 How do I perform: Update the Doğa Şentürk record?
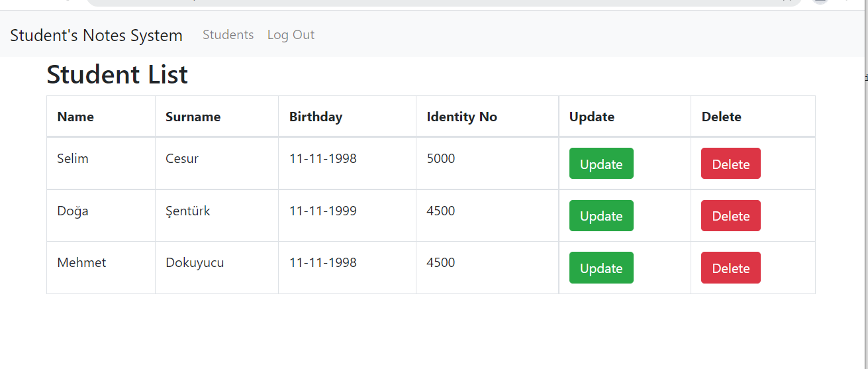click(x=601, y=215)
